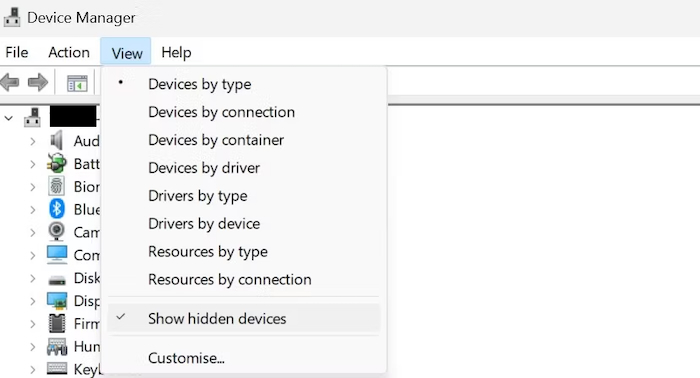700x378 pixels.
Task: Click the Audio speaker device icon
Action: point(57,141)
